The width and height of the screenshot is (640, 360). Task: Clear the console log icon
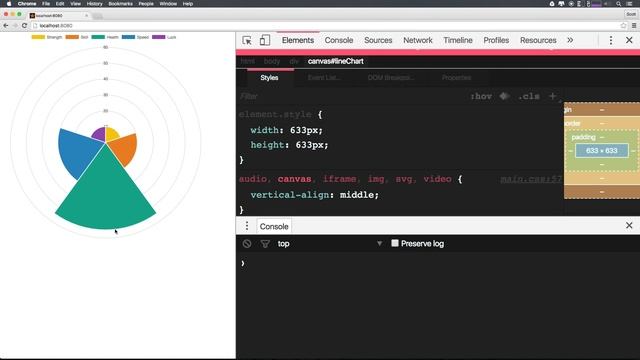(247, 244)
